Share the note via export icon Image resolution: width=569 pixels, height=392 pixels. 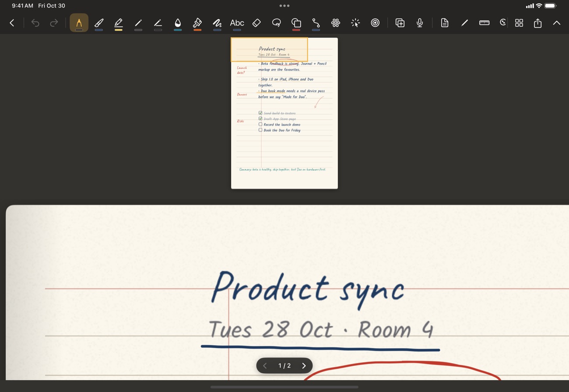[538, 23]
